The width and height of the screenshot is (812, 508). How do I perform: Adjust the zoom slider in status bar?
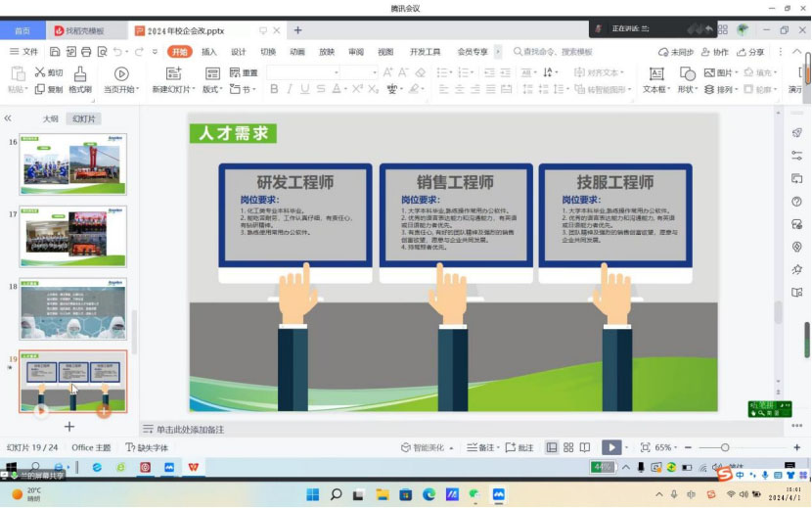coord(725,447)
